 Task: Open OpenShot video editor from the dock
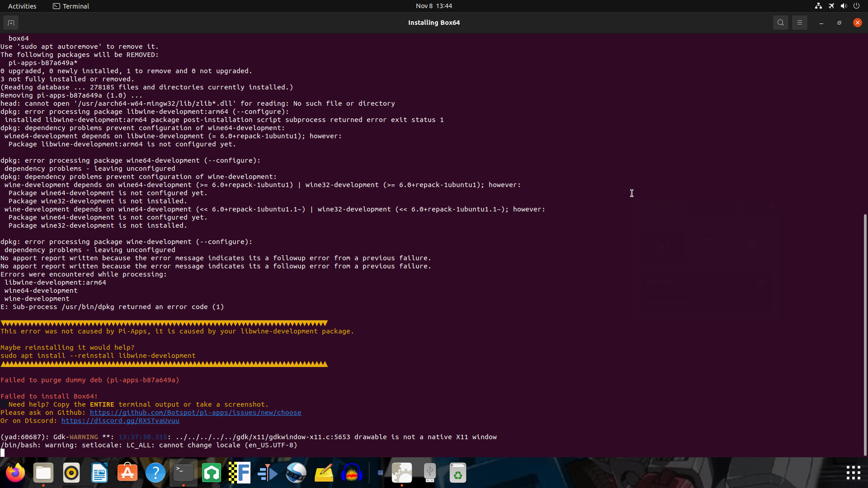point(296,473)
